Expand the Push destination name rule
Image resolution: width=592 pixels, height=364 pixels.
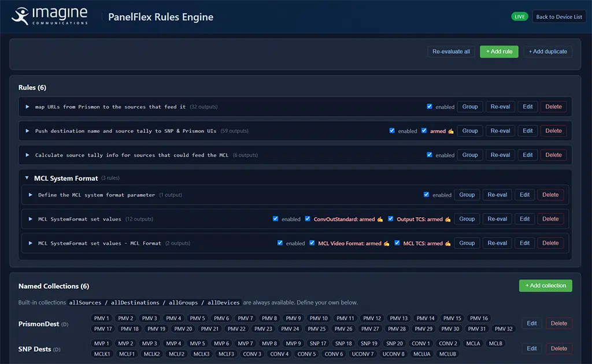[27, 131]
